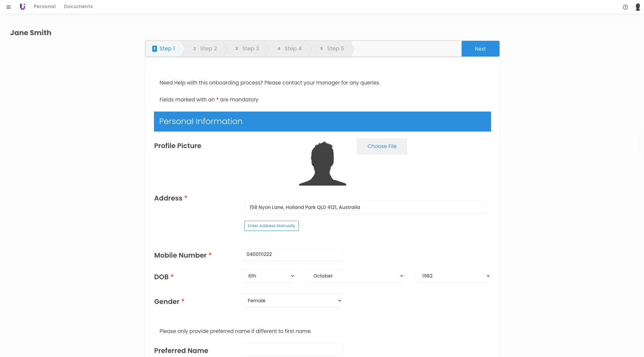Click the Profile Picture label
Image resolution: width=644 pixels, height=357 pixels.
coord(178,146)
